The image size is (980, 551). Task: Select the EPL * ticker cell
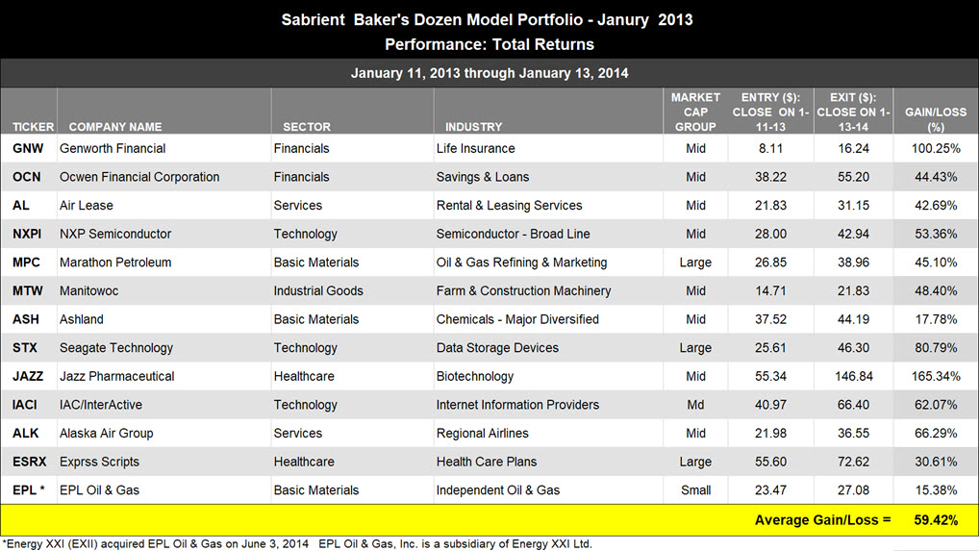point(29,490)
